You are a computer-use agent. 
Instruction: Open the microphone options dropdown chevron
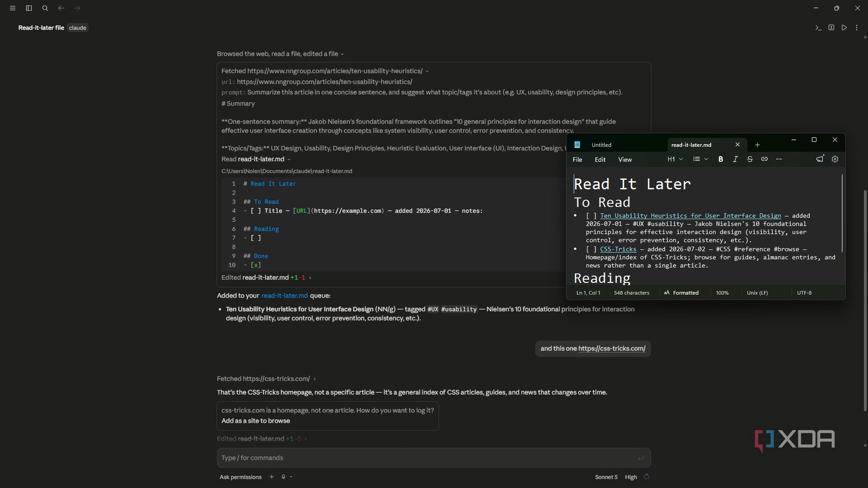coord(291,477)
